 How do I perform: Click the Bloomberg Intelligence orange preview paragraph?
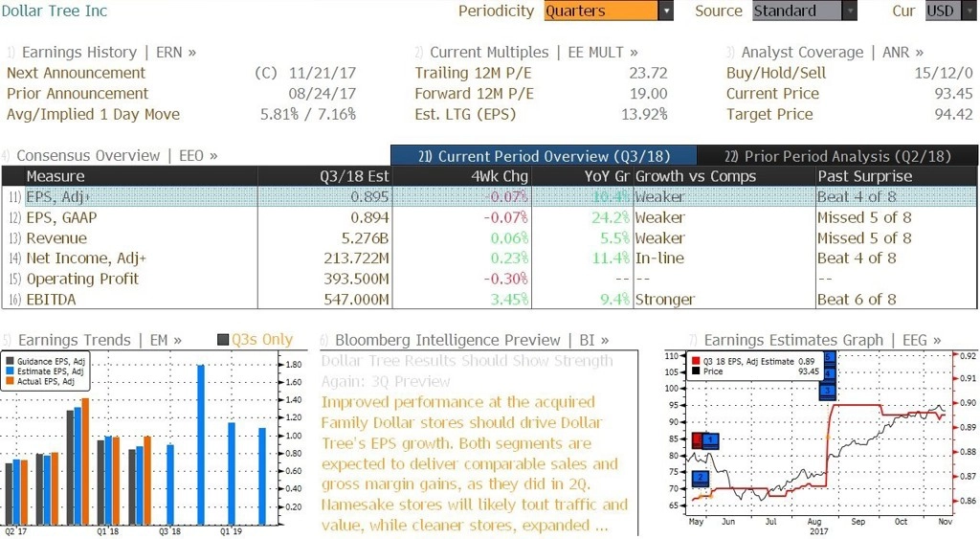(x=475, y=463)
